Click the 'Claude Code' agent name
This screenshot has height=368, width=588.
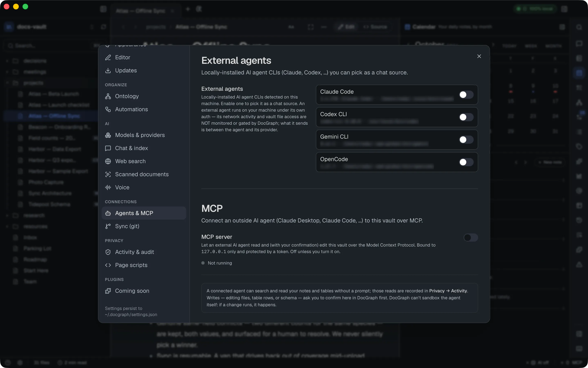click(x=337, y=92)
